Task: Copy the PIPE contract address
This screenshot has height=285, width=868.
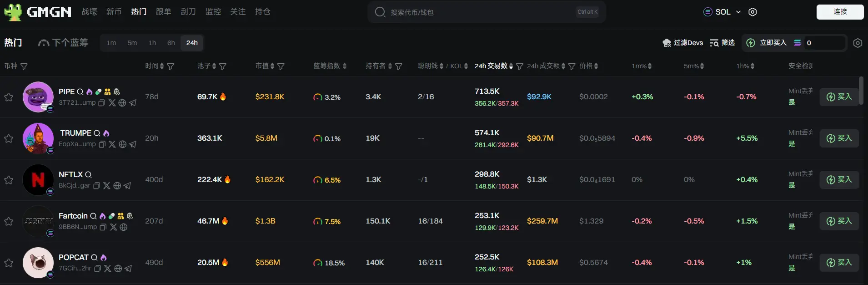Action: click(x=102, y=103)
